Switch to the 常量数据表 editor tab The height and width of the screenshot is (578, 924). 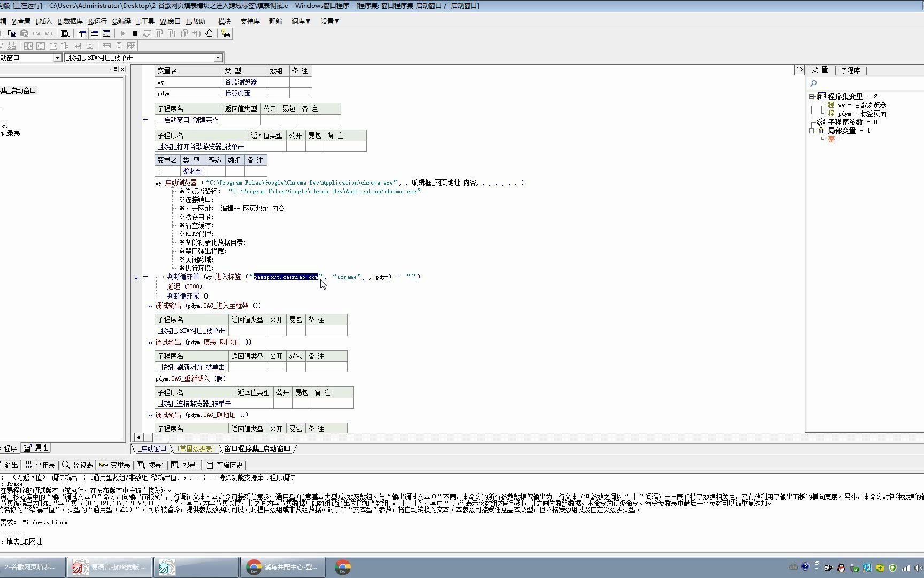(x=196, y=448)
